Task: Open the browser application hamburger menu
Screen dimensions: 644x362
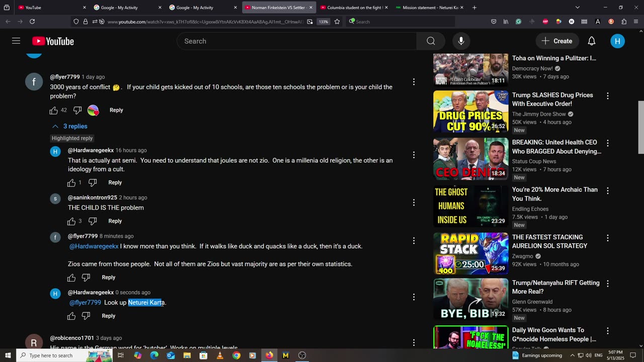Action: pos(636,22)
